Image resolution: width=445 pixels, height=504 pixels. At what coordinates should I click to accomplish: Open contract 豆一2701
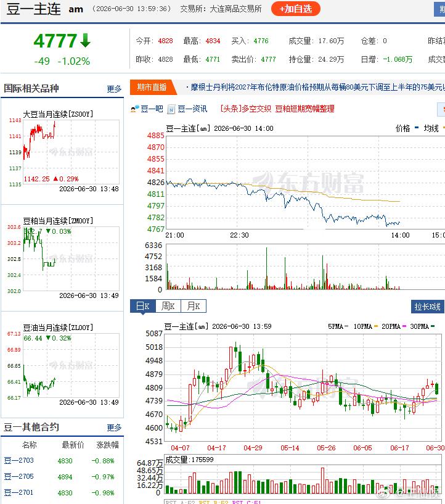pyautogui.click(x=18, y=492)
